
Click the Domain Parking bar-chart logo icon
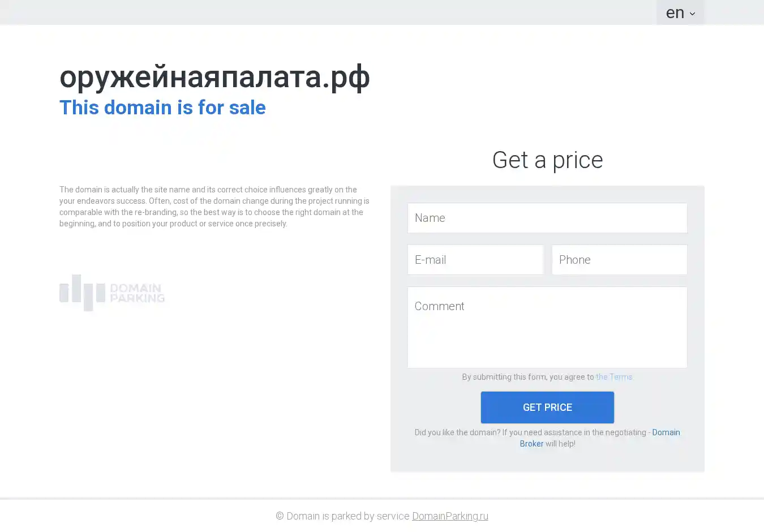click(83, 293)
